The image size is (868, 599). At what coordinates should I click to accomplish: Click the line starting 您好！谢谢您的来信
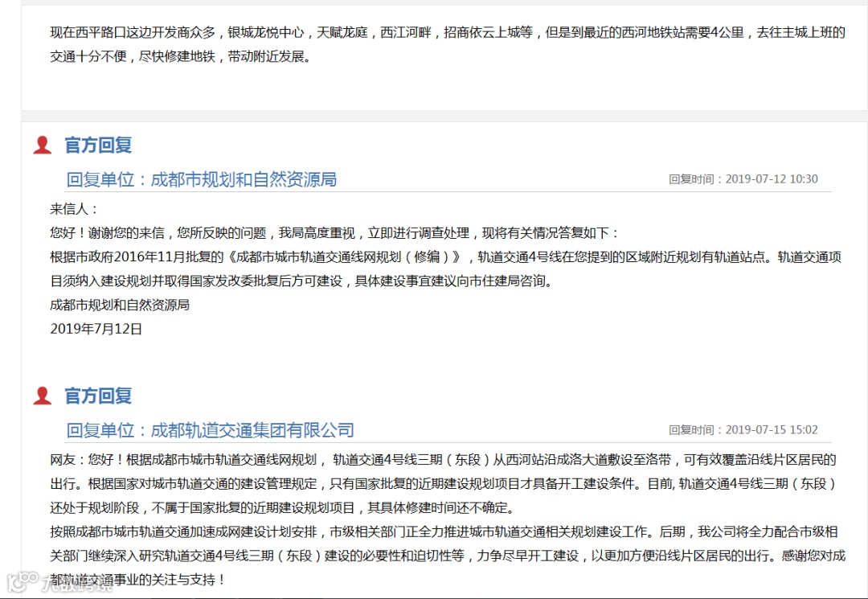coord(335,233)
